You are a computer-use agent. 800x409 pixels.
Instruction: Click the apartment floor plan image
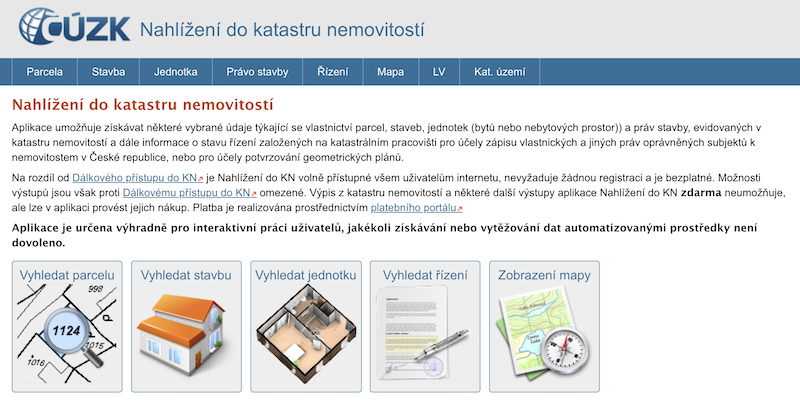(x=306, y=334)
